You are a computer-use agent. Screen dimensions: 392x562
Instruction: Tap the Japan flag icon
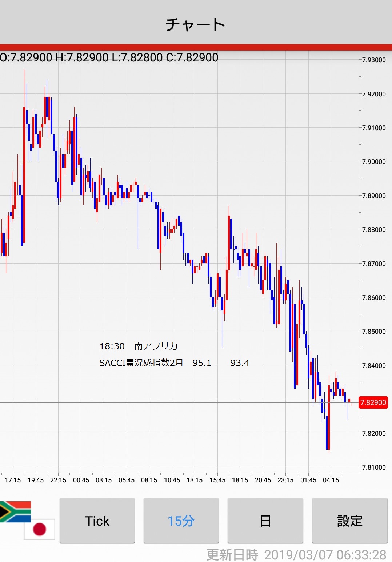40,529
